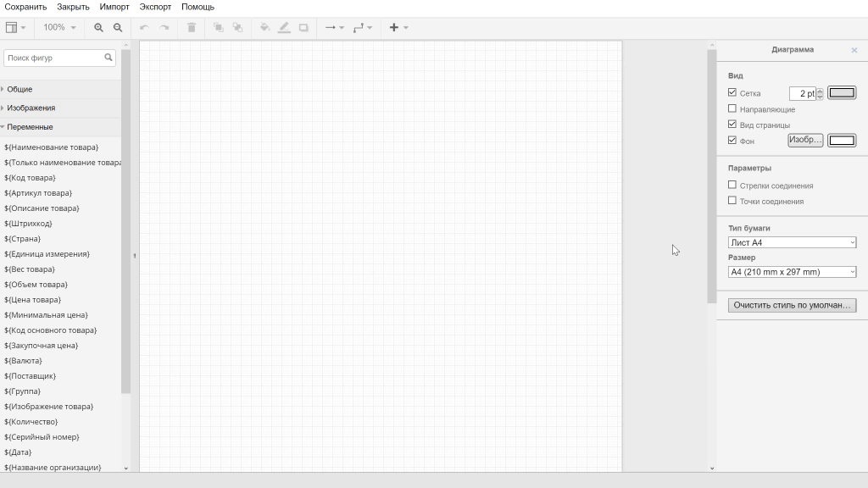868x488 pixels.
Task: Enable the Направляющие checkbox
Action: (x=732, y=108)
